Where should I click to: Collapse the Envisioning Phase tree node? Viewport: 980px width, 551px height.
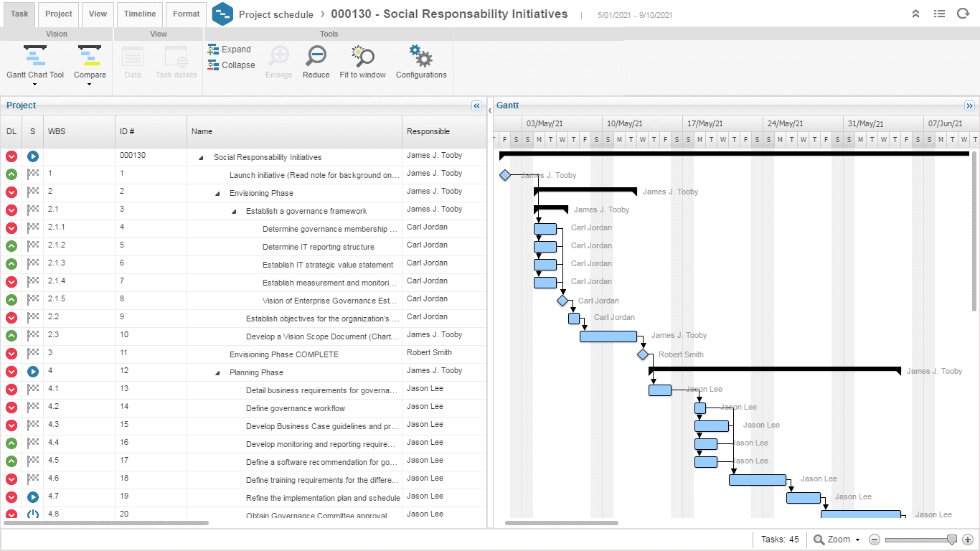217,194
